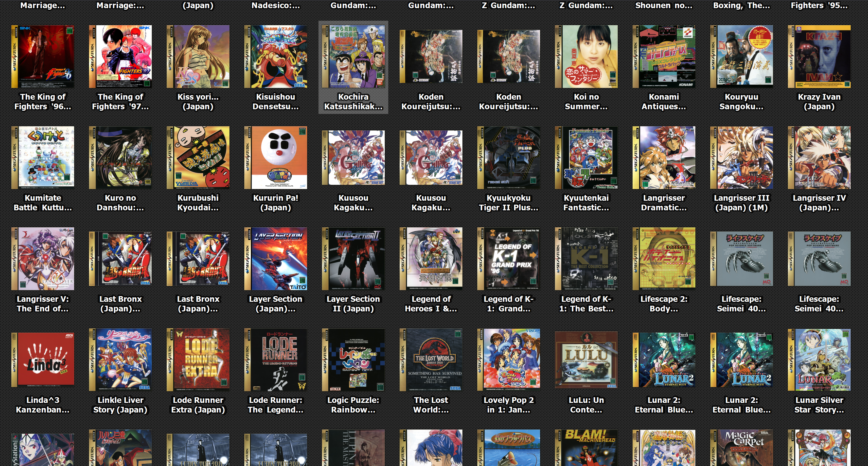Select the Kisuishou Densetsu game cover

point(276,56)
